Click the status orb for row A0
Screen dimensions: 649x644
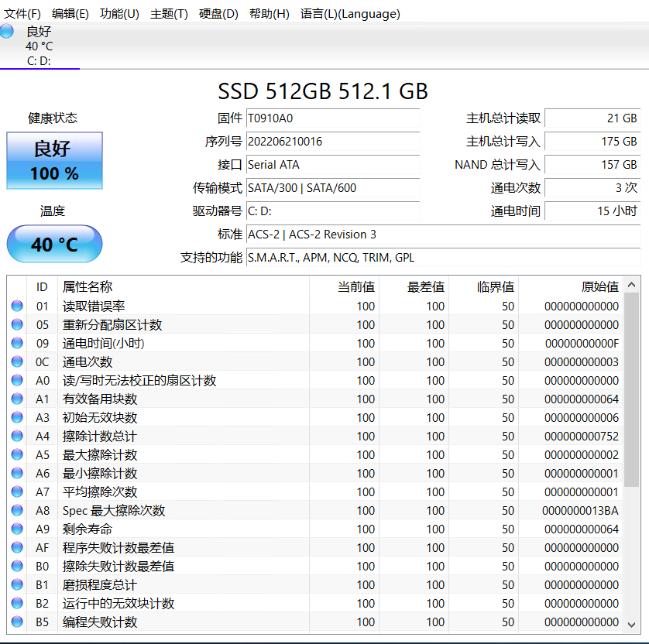(17, 380)
